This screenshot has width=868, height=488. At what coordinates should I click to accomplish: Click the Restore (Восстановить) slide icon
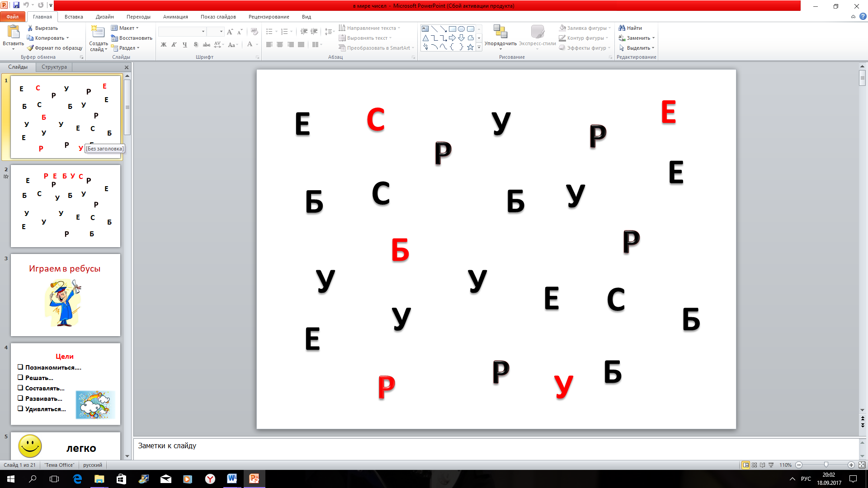[114, 38]
